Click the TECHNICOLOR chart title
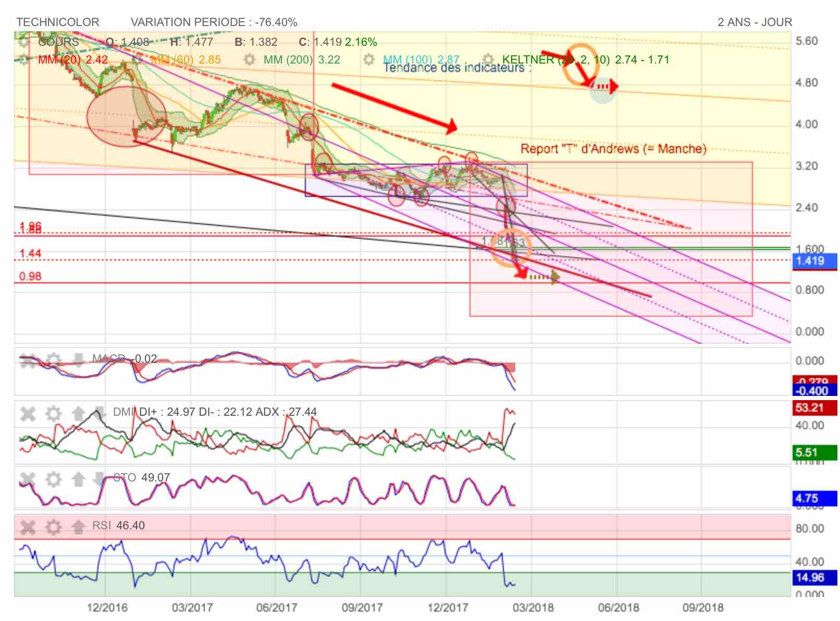This screenshot has height=621, width=840. tap(58, 22)
